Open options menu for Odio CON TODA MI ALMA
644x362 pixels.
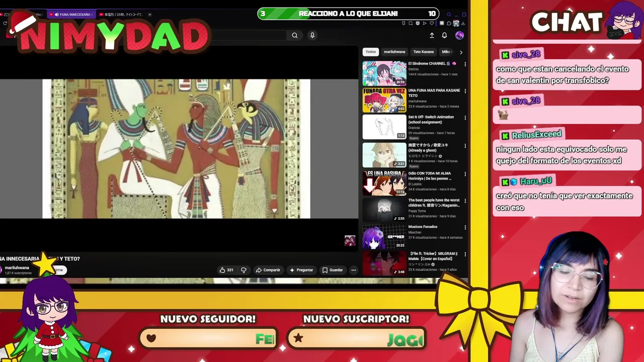pos(465,174)
